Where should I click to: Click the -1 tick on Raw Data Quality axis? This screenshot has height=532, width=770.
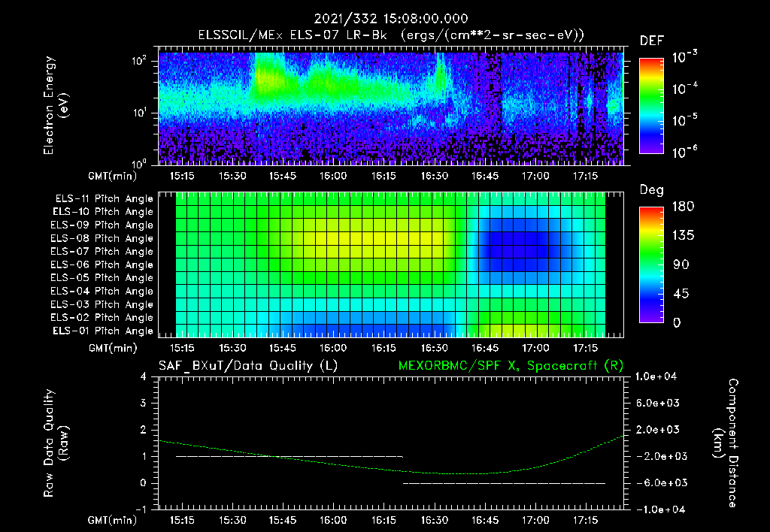coord(141,509)
